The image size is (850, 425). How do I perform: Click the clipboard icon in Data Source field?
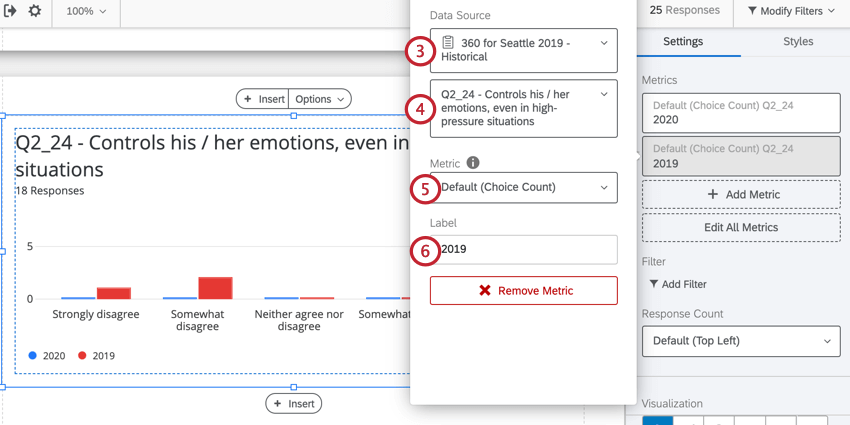pos(448,42)
